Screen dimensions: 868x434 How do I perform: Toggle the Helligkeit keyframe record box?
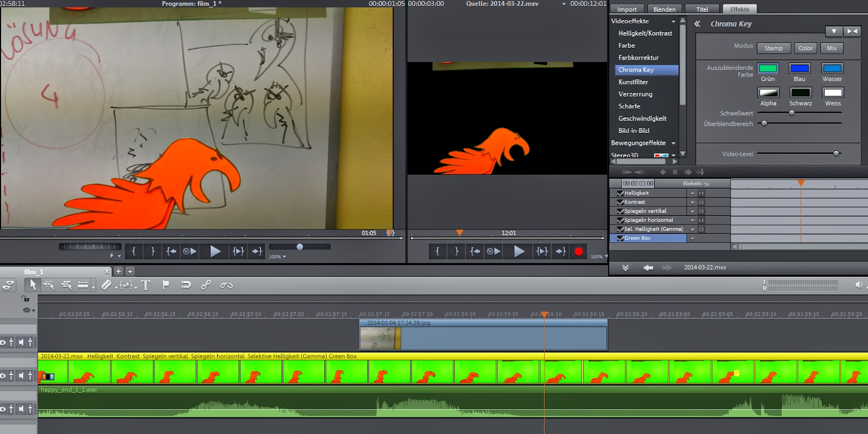click(701, 193)
